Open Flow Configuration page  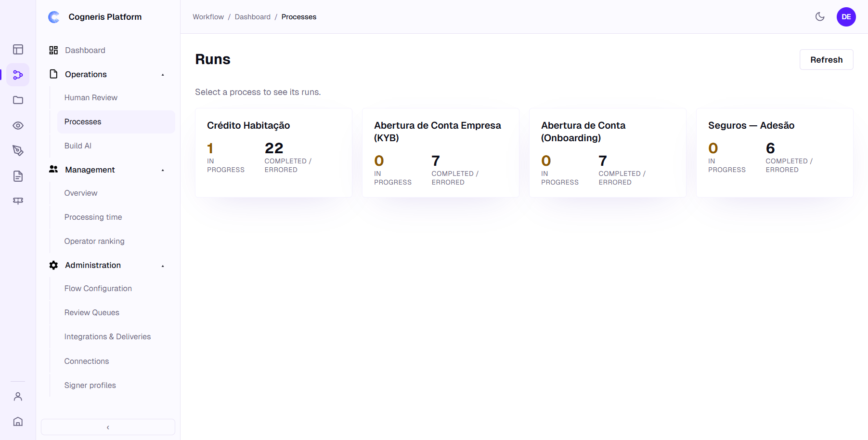coord(116,288)
